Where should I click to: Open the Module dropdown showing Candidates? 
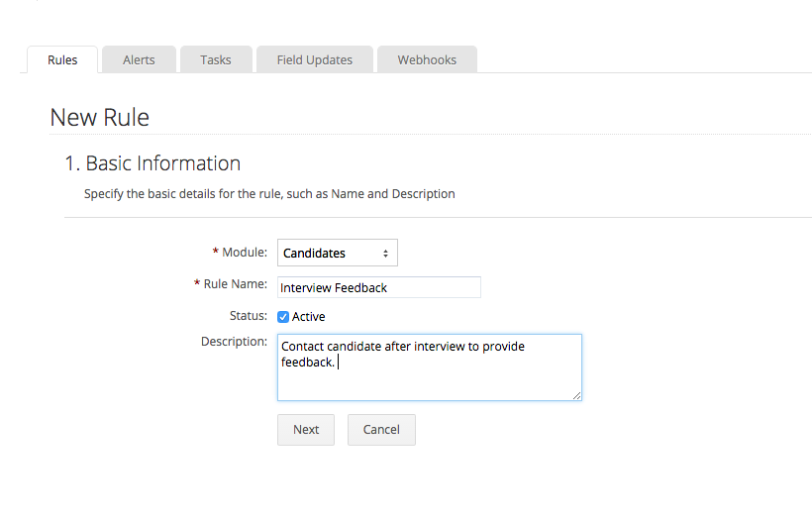(337, 253)
